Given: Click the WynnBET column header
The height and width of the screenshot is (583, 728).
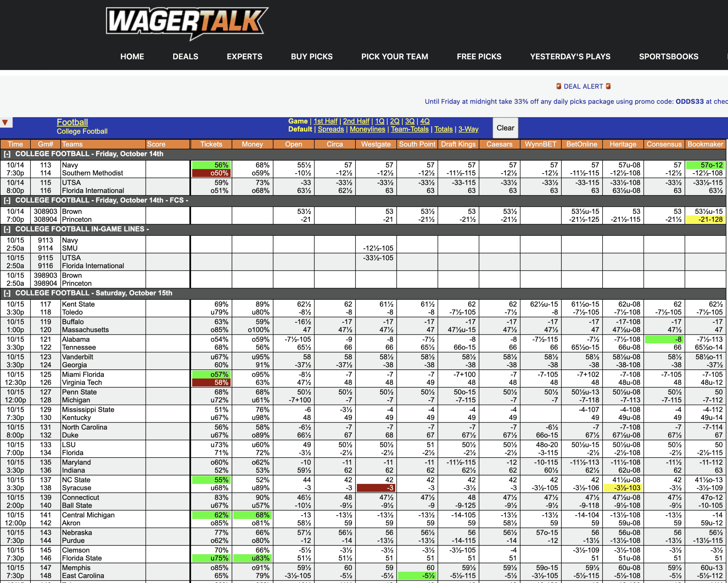Looking at the screenshot, I should (541, 144).
